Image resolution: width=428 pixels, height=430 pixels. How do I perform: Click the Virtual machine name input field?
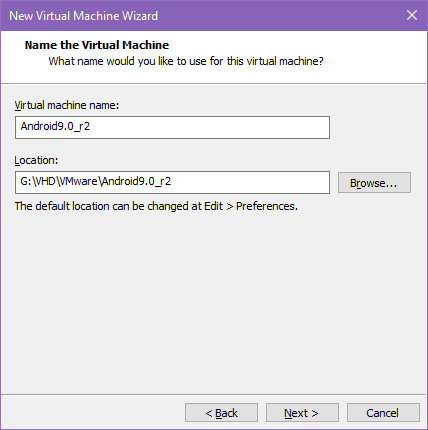[x=172, y=127]
